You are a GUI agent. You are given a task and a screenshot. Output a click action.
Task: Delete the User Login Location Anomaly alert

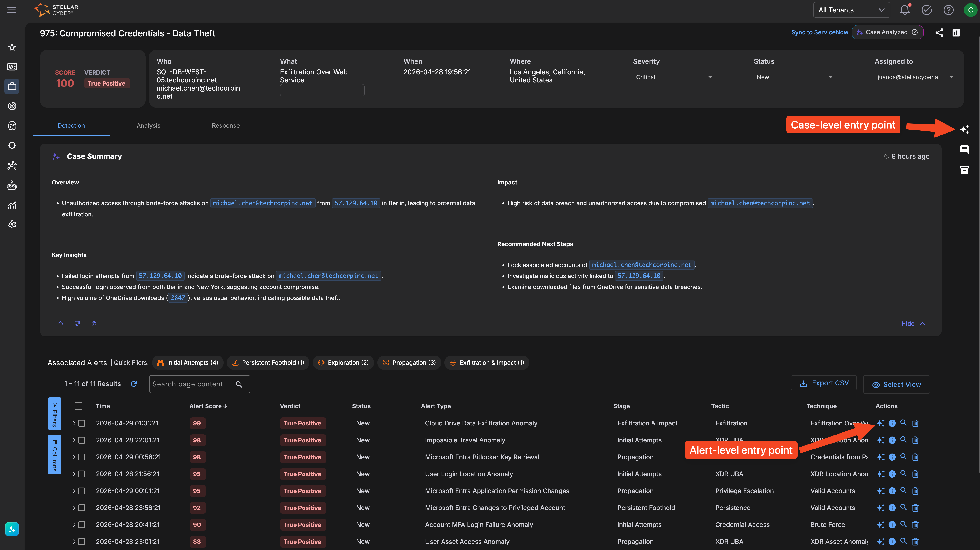915,474
